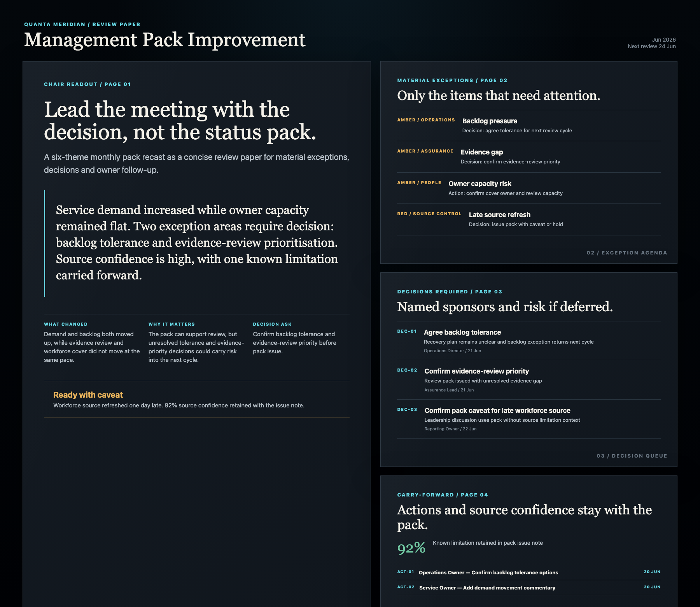Click 'Decision: issue pack with caveat or hold'
The width and height of the screenshot is (700, 607).
516,225
